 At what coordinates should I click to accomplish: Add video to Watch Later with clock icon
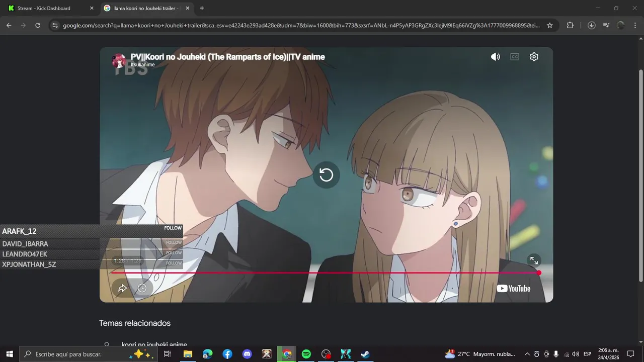tap(142, 288)
